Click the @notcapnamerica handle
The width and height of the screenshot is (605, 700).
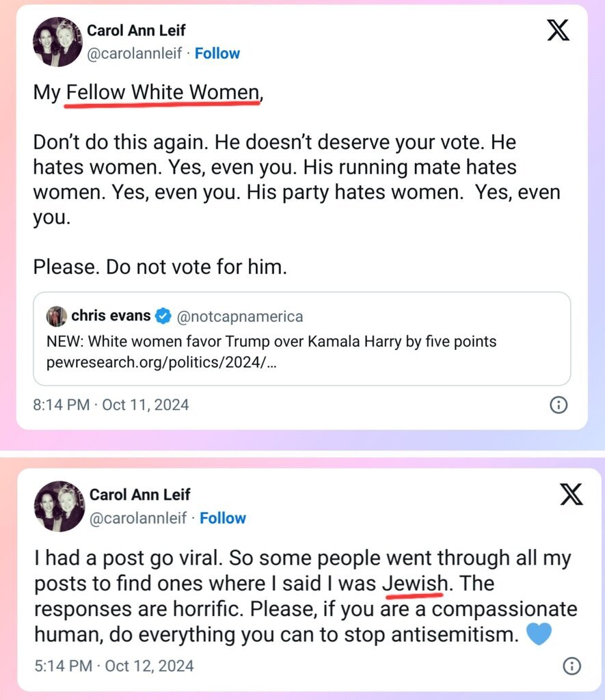tap(239, 317)
